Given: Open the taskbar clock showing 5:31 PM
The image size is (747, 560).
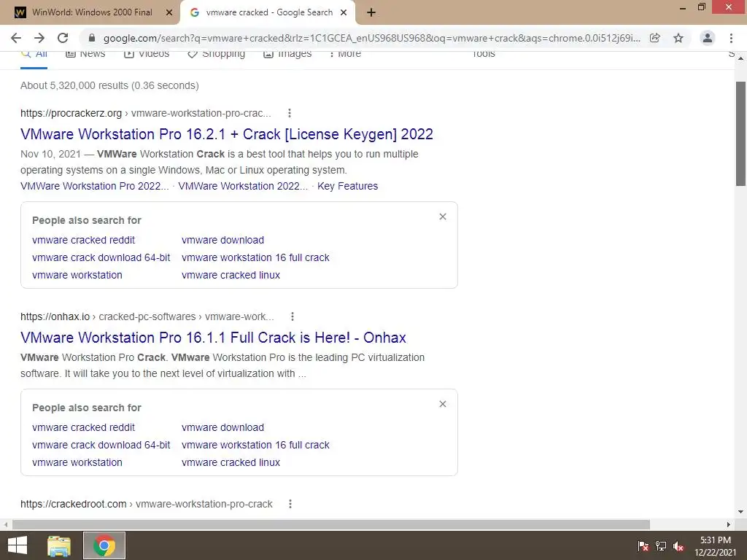Looking at the screenshot, I should (x=715, y=545).
